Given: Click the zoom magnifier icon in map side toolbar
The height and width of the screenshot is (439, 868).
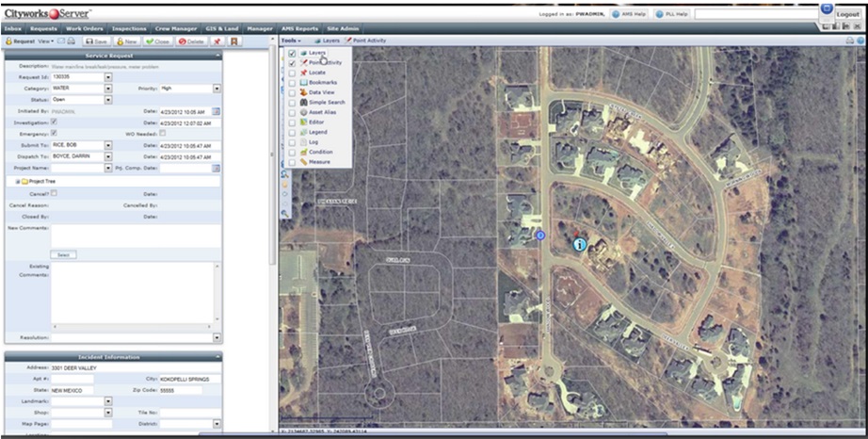Looking at the screenshot, I should [x=285, y=174].
